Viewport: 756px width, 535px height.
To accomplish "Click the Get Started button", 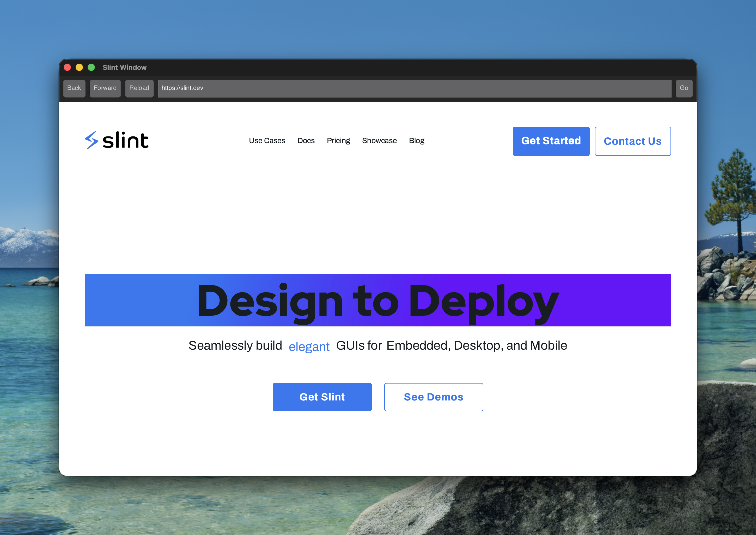I will click(551, 141).
